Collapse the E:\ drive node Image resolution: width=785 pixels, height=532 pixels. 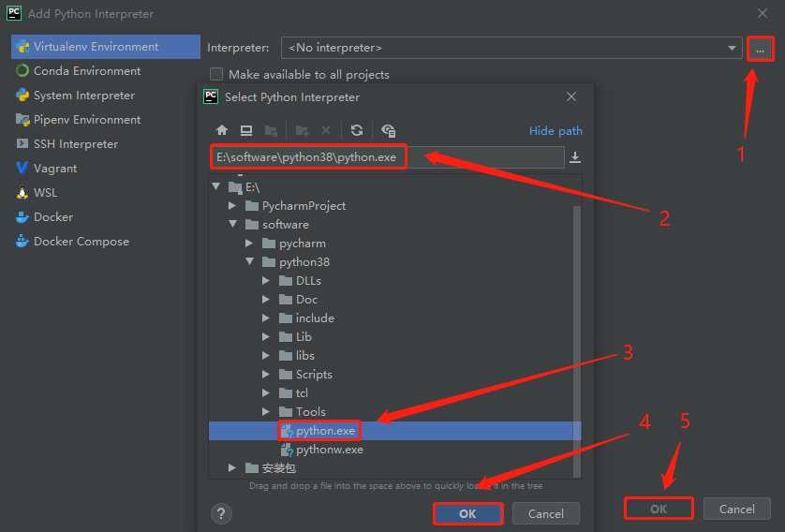coord(215,186)
